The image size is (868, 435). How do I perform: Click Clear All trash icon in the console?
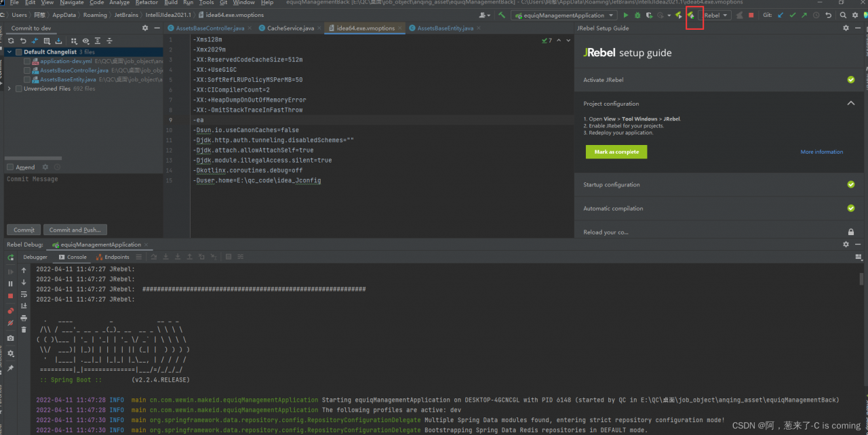[24, 329]
